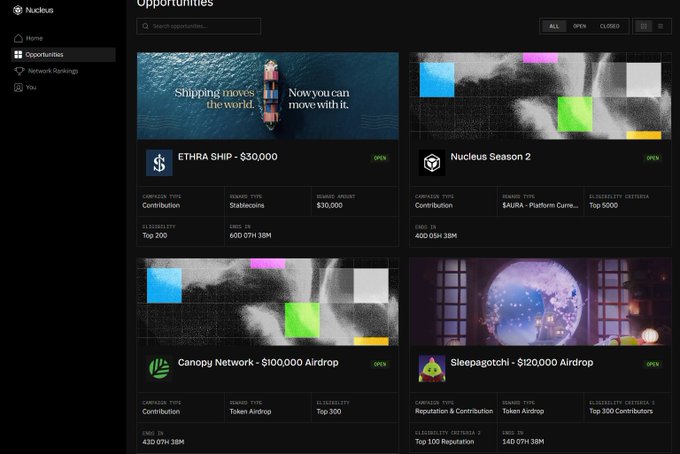Click the Nucleus logo icon
680x454 pixels.
tap(17, 10)
